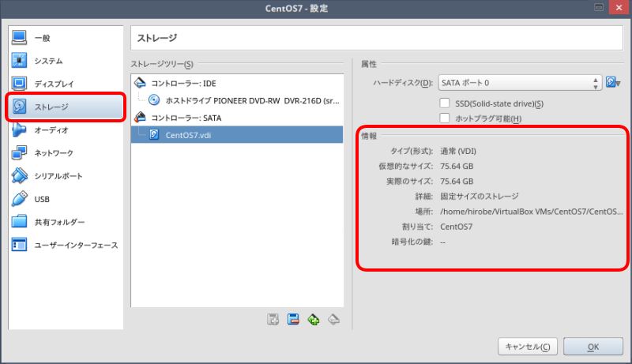Click the window restore button in title bar
Viewport: 632px width, 364px height.
(599, 7)
